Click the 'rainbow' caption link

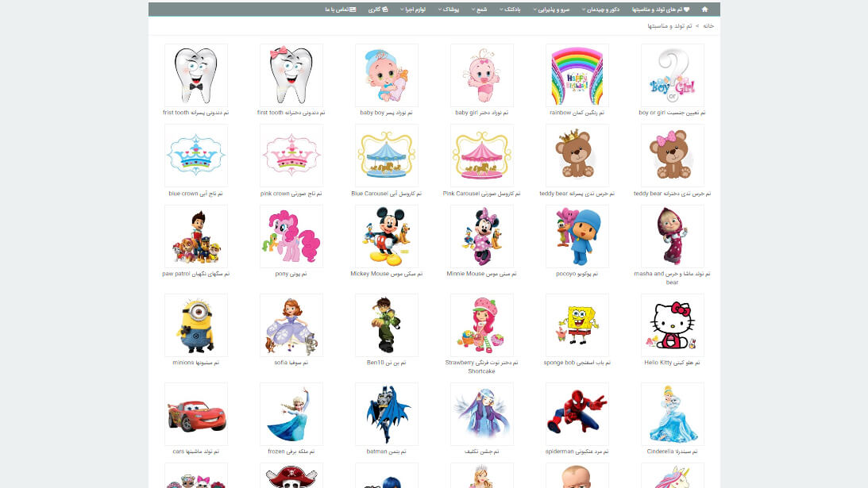click(x=577, y=113)
